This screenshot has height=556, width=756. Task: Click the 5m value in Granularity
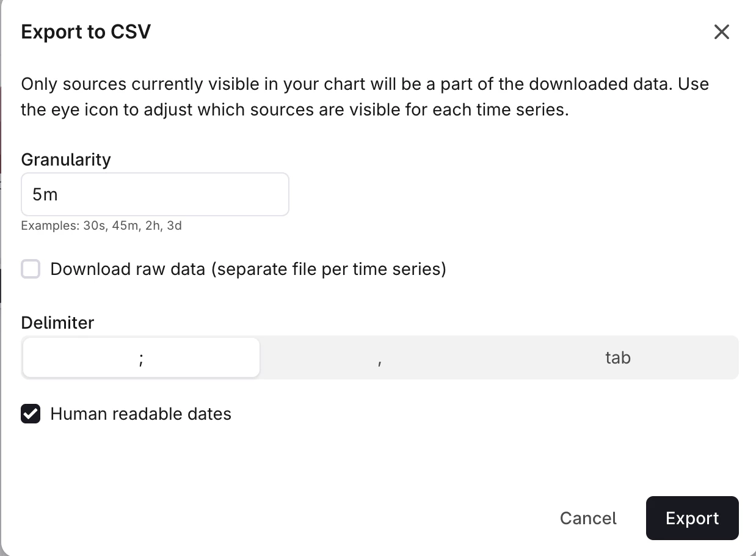point(45,194)
